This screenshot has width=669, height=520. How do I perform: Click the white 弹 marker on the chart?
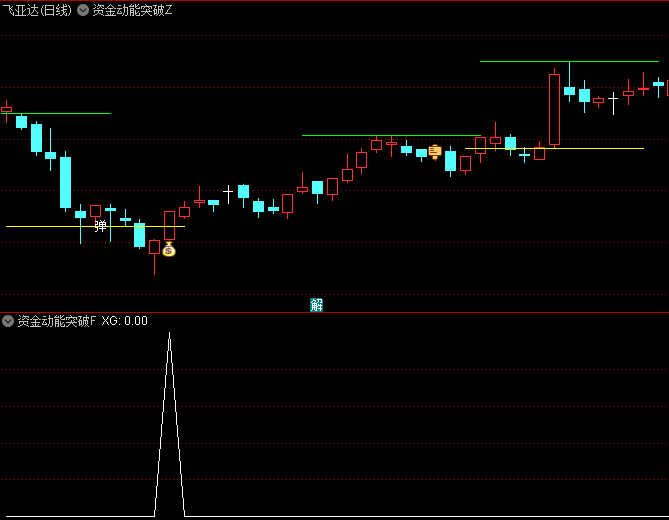click(100, 226)
